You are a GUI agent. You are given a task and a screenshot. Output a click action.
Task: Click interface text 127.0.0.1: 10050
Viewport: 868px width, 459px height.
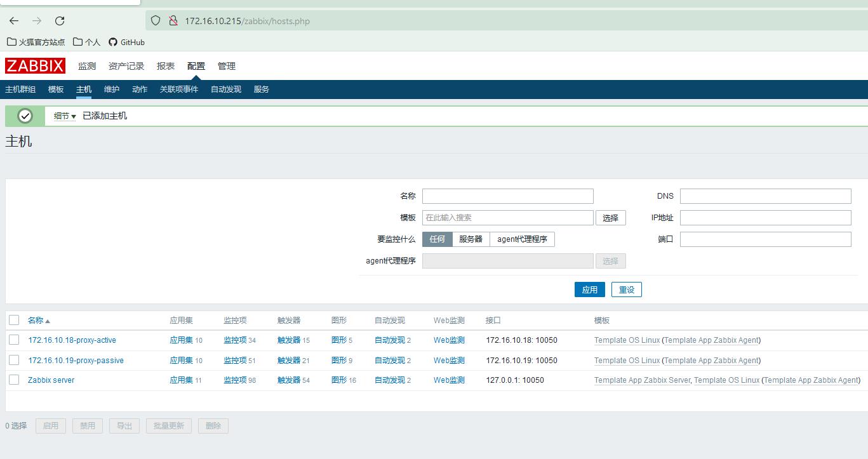pos(515,380)
